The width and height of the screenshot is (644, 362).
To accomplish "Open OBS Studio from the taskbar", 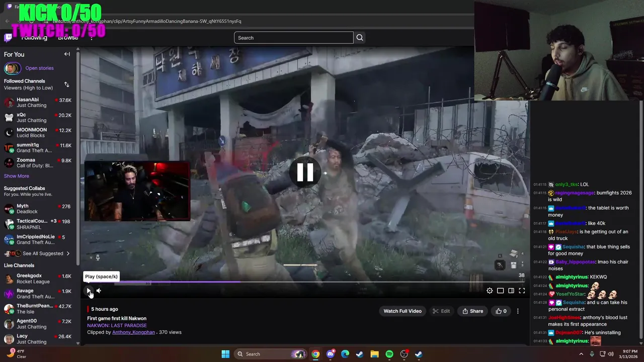I will click(x=404, y=354).
